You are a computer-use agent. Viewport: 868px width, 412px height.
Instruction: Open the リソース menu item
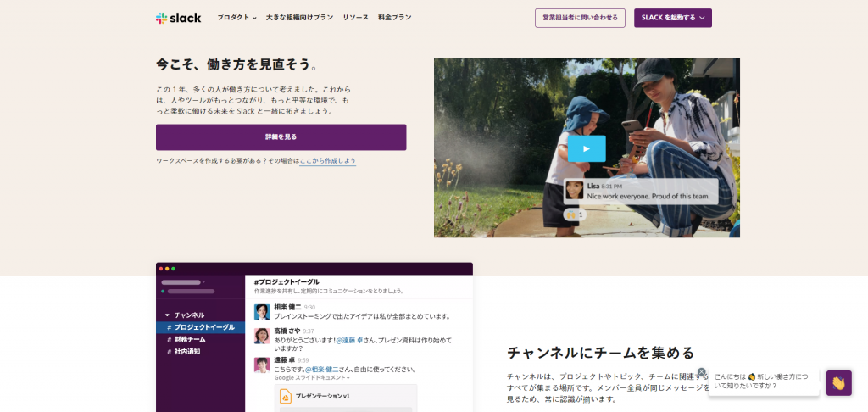(355, 18)
